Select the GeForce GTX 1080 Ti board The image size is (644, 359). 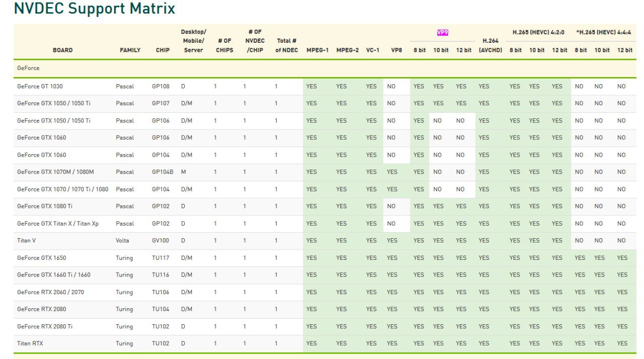[x=44, y=206]
